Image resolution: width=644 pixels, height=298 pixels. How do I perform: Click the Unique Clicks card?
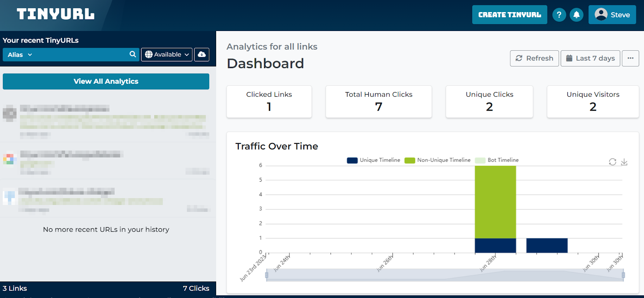click(x=489, y=101)
